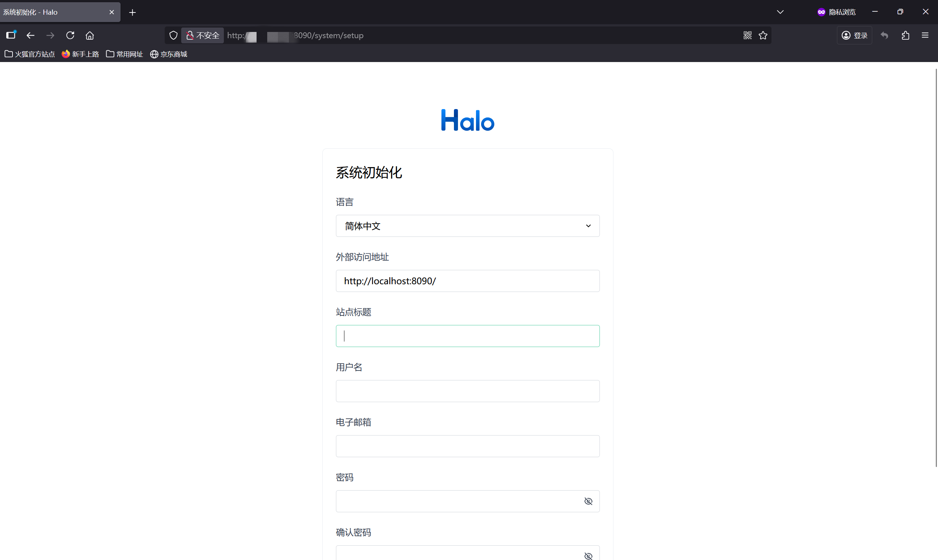
Task: Open the 简体中文 language dropdown
Action: [468, 226]
